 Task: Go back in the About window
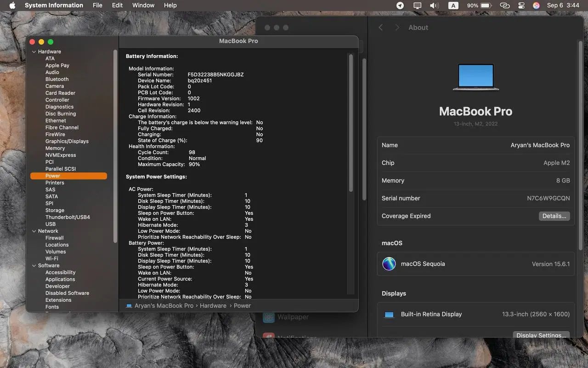(x=380, y=28)
